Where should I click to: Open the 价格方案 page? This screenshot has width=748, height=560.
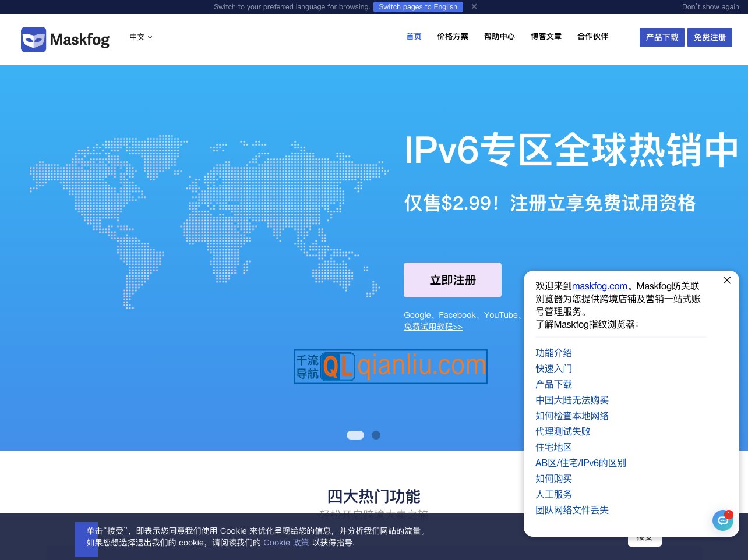click(453, 36)
